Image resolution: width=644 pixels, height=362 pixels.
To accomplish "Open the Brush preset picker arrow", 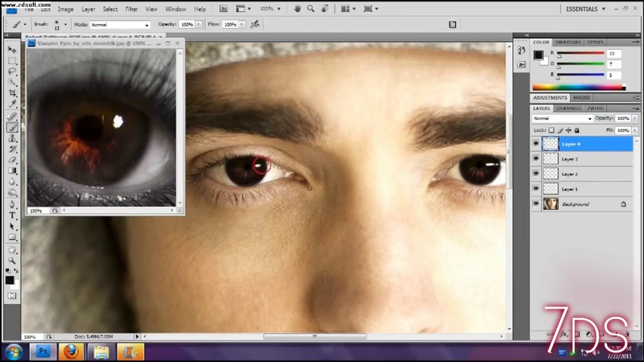I will click(65, 25).
